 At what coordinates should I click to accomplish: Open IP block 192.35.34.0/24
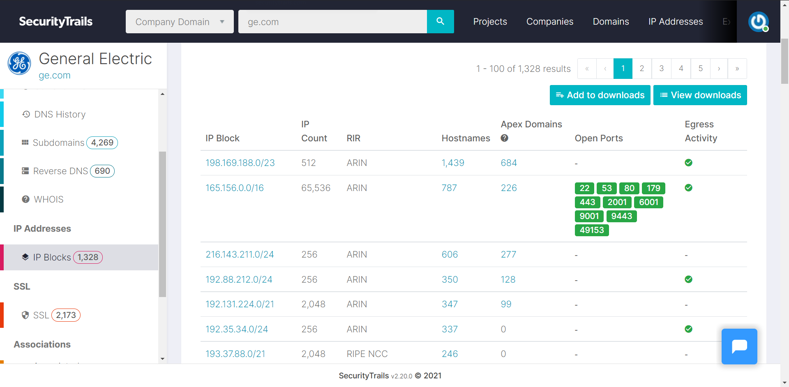236,329
